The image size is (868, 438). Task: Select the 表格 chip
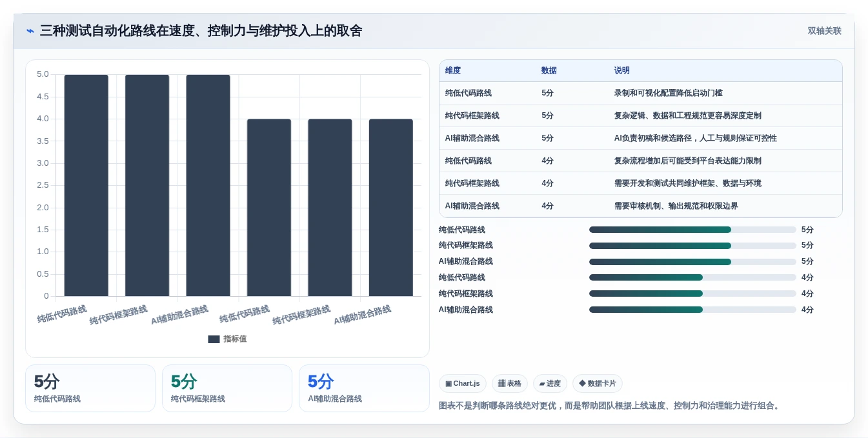[x=510, y=384]
